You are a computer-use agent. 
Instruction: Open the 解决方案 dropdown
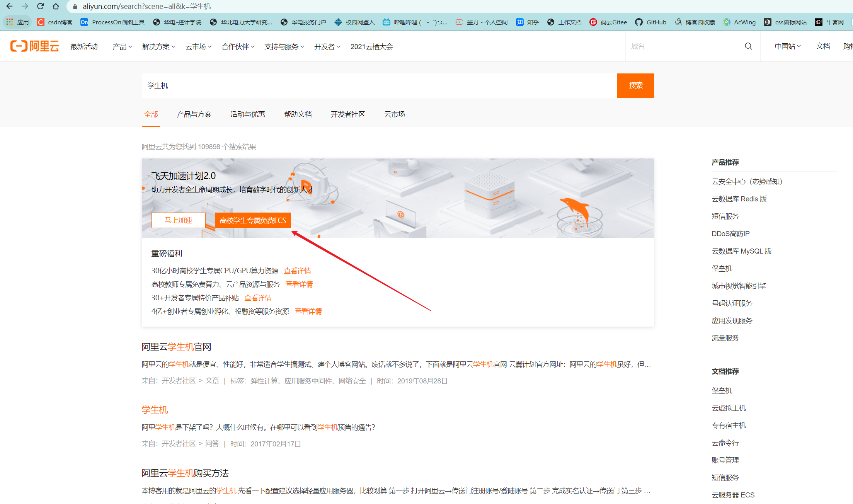(158, 46)
